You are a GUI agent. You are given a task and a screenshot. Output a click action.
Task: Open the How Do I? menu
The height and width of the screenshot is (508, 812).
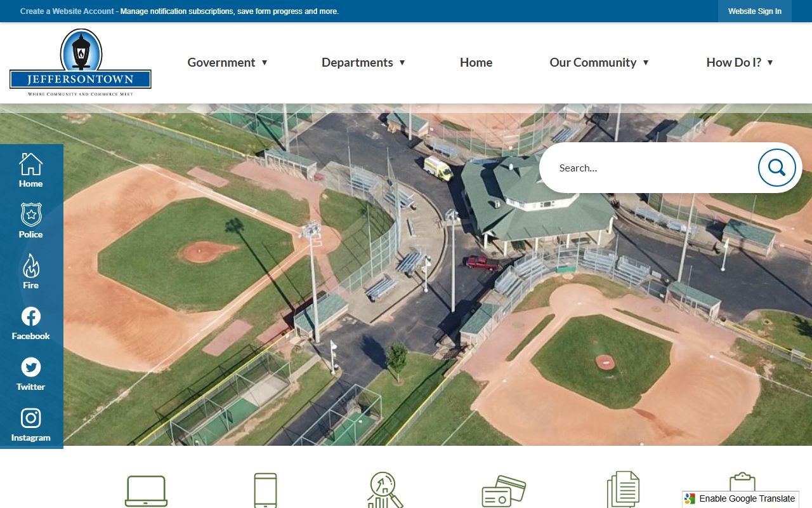tap(740, 62)
